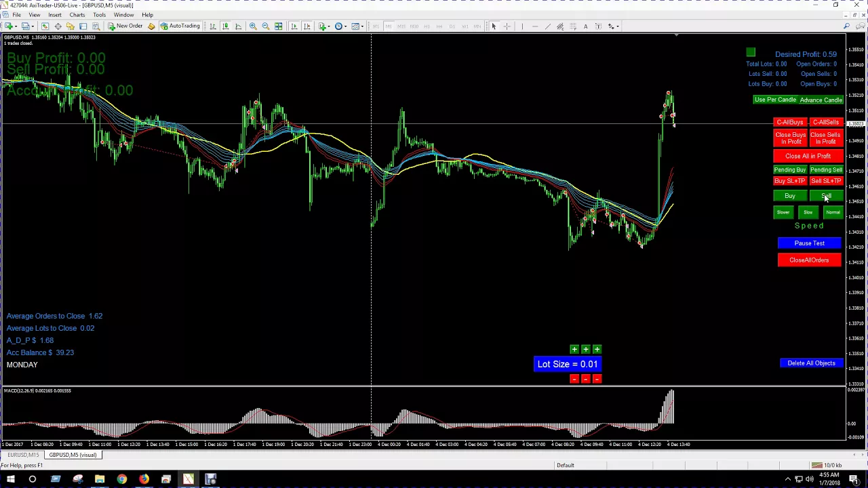Click the Profiles toolbar icon
Viewport: 868px width, 488px height.
(x=25, y=26)
